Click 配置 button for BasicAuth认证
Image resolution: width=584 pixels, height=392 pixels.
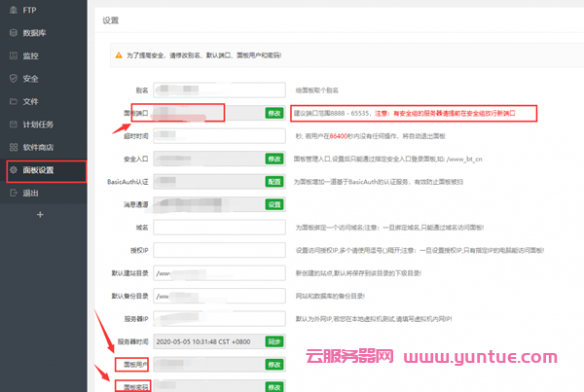(x=274, y=182)
